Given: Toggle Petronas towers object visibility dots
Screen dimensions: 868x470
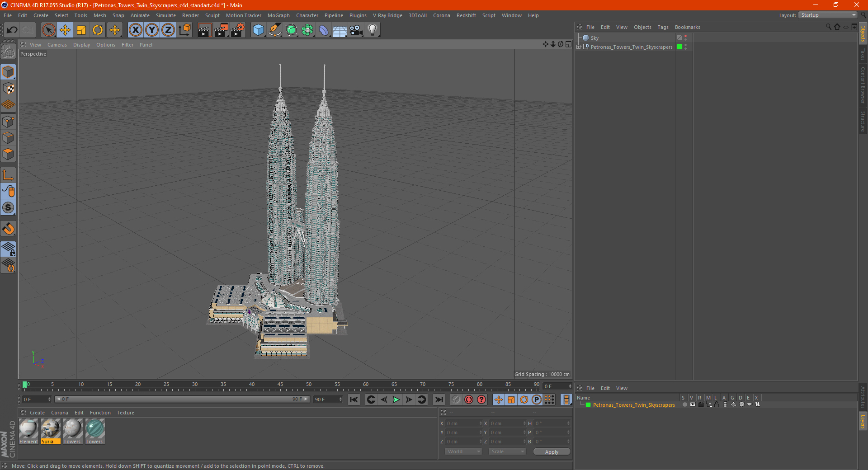Looking at the screenshot, I should pos(686,47).
